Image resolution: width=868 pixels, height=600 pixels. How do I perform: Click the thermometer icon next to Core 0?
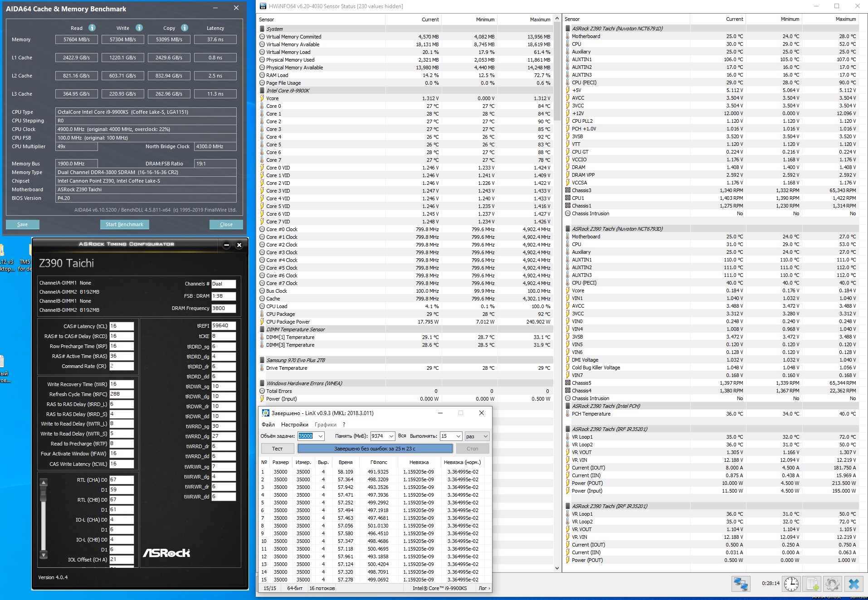coord(262,106)
